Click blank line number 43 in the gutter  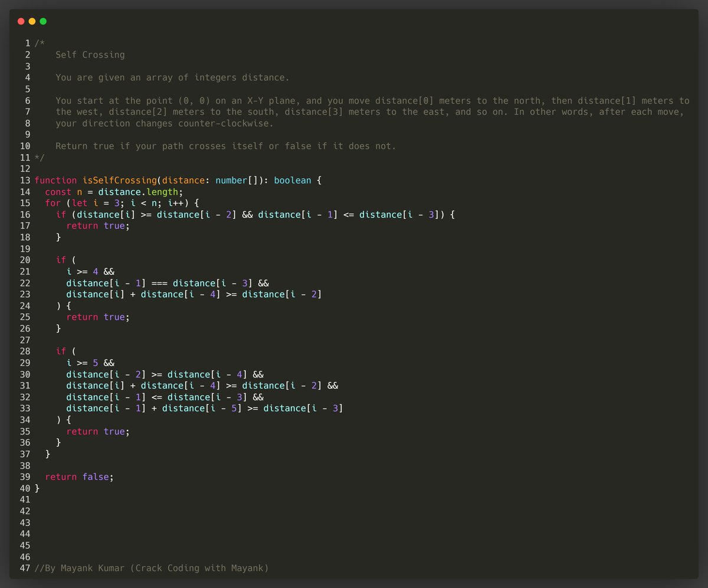click(x=25, y=523)
